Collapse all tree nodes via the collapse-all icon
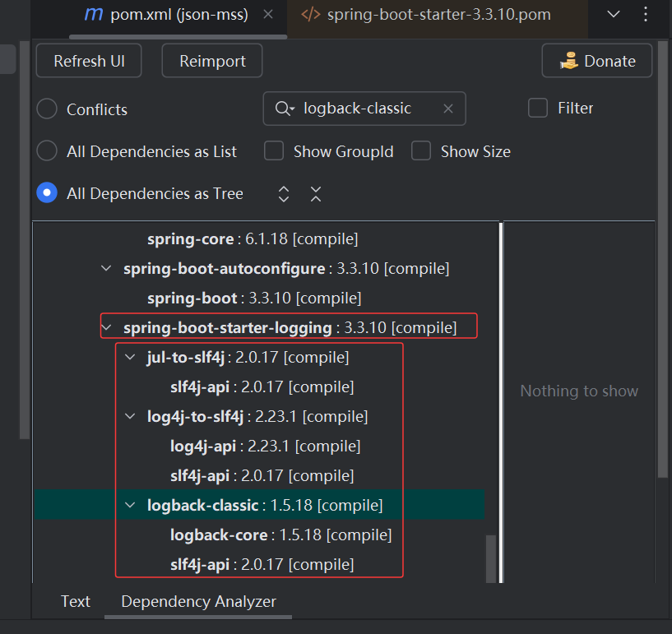Screen dimensions: 672x634 pyautogui.click(x=316, y=194)
